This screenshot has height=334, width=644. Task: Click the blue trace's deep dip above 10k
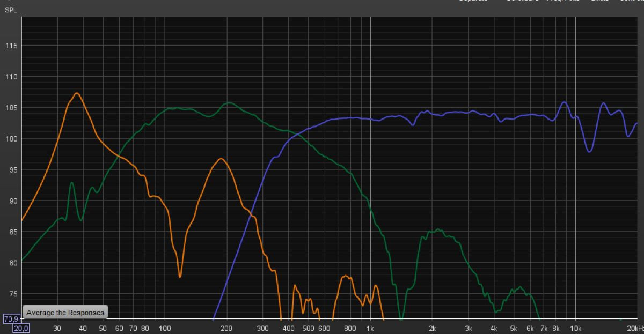(x=589, y=151)
